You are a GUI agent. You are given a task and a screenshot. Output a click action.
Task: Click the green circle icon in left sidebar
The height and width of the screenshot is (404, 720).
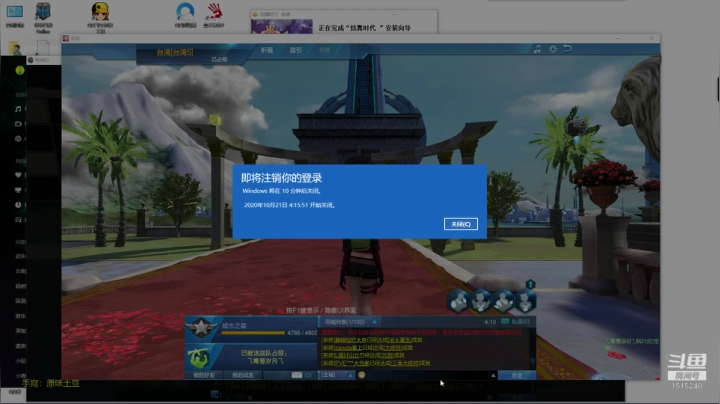[x=20, y=70]
